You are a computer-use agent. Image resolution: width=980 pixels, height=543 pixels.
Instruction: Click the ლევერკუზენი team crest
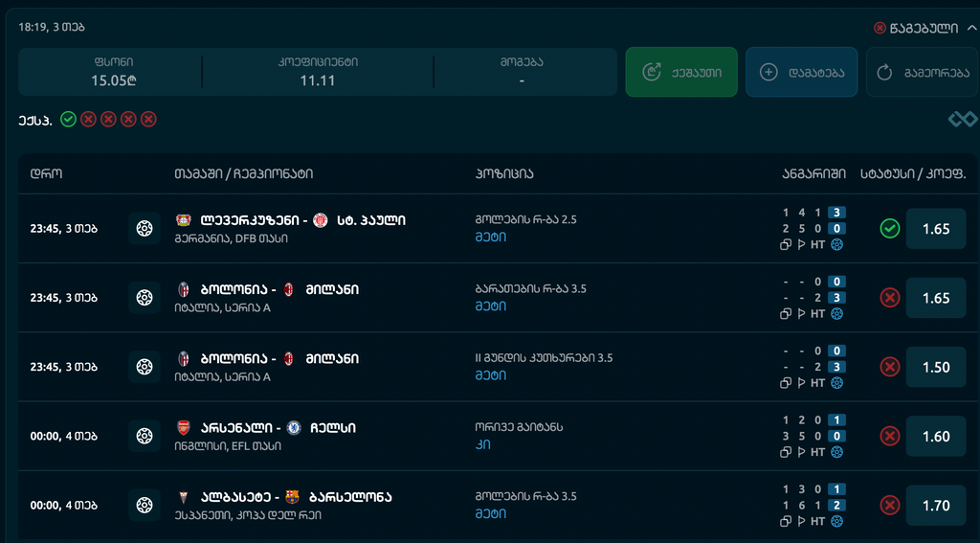183,220
